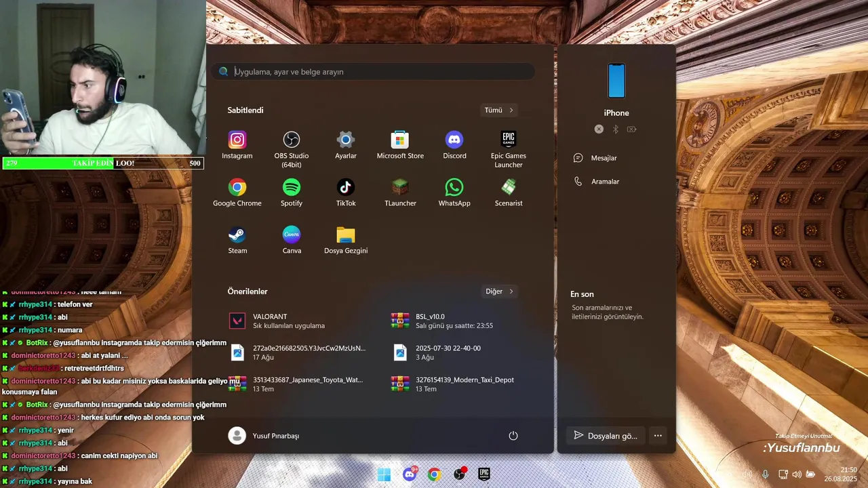Launch OBS Studio (64bit) from pinned apps
868x488 pixels.
pos(292,149)
